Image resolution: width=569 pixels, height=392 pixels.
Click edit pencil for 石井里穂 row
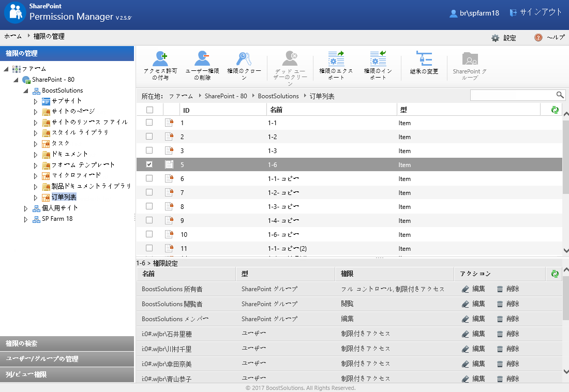(x=465, y=334)
